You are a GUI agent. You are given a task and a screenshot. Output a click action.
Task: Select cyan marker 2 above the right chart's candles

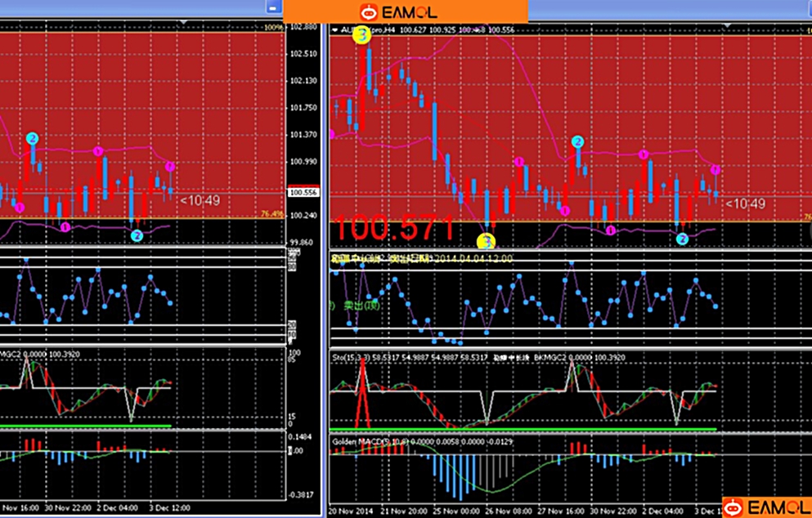[577, 141]
